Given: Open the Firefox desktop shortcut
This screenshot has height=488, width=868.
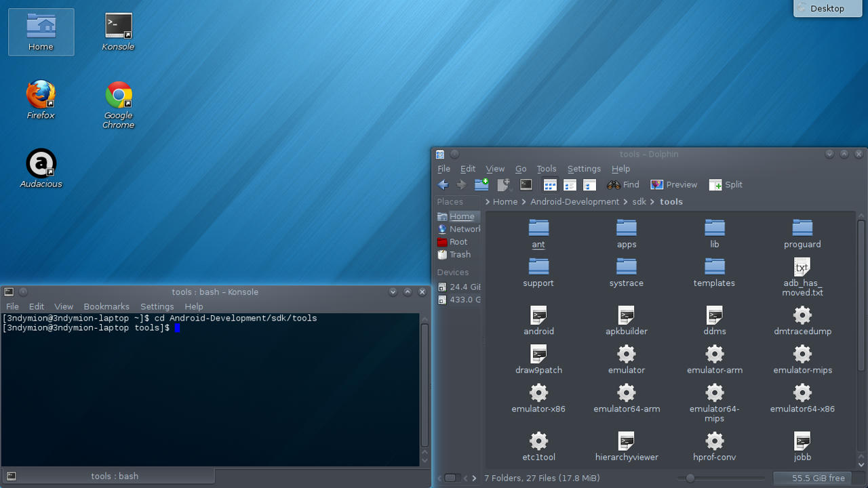Looking at the screenshot, I should (x=41, y=100).
